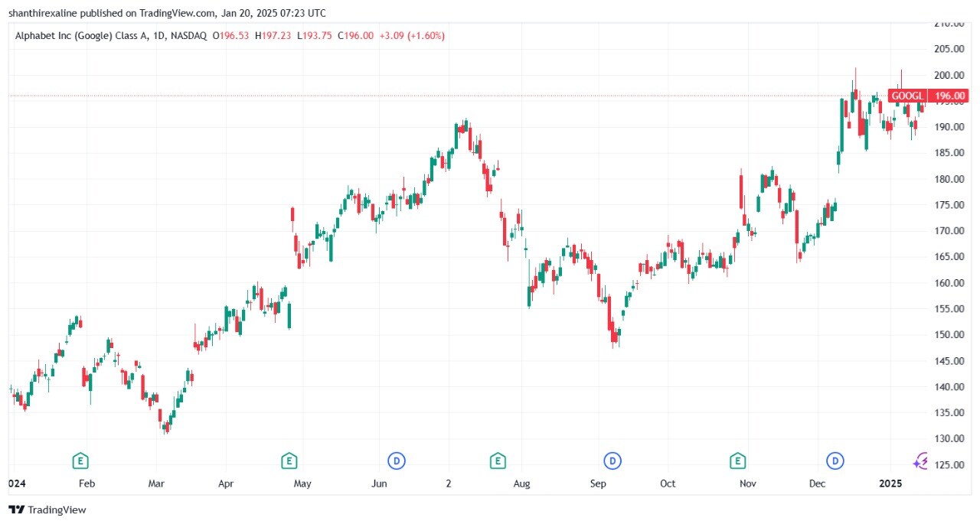The height and width of the screenshot is (524, 980).
Task: Click the dividend D marker after Jun
Action: tap(397, 461)
